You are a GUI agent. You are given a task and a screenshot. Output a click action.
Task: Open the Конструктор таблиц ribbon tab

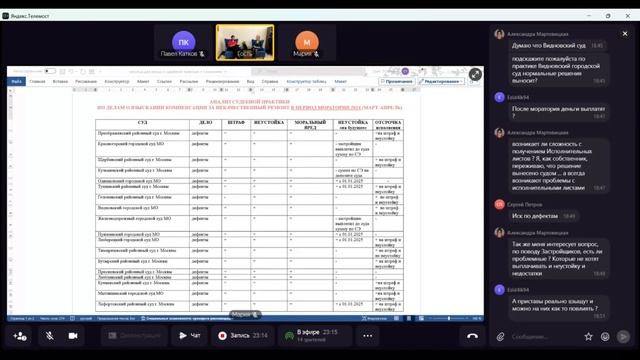(x=306, y=82)
